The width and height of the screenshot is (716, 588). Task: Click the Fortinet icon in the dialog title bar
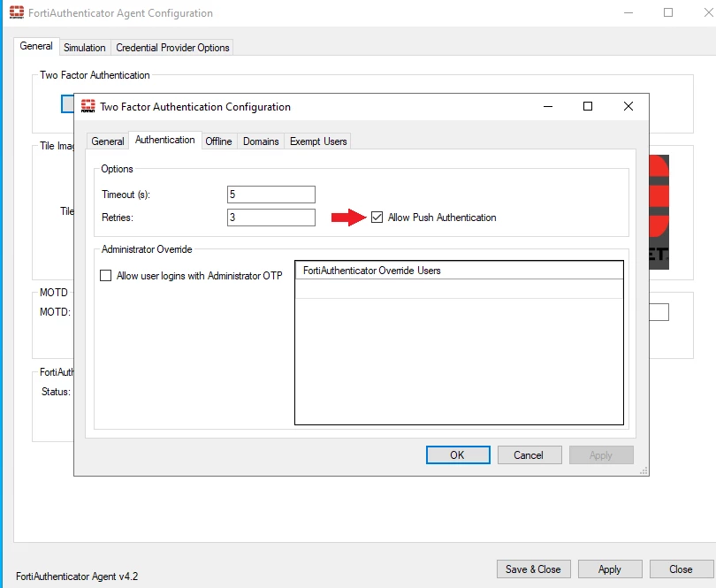tap(88, 106)
